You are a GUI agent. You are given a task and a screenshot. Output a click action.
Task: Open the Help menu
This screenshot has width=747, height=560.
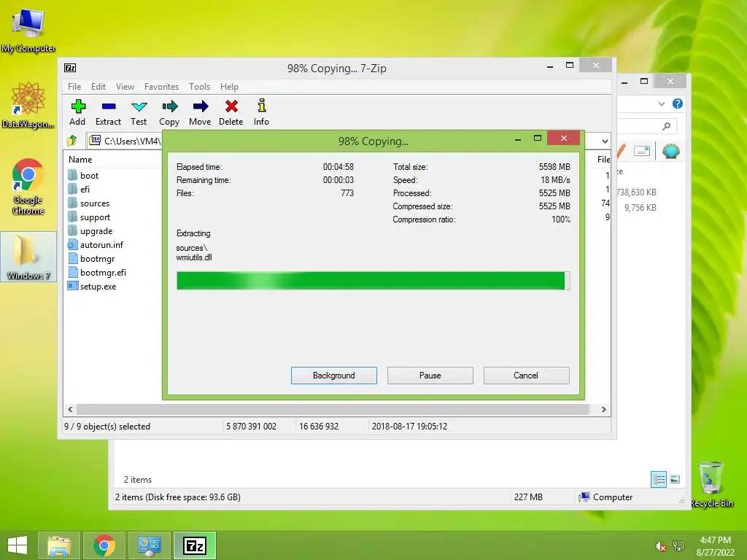point(229,87)
